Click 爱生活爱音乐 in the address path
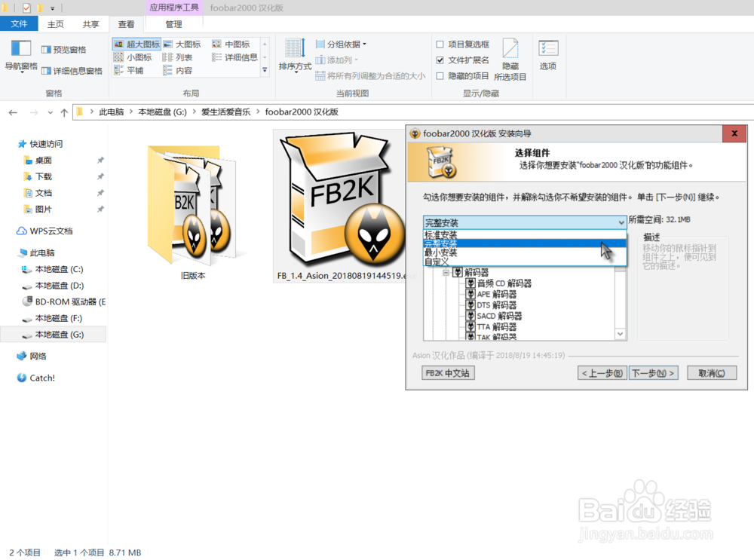 (226, 112)
